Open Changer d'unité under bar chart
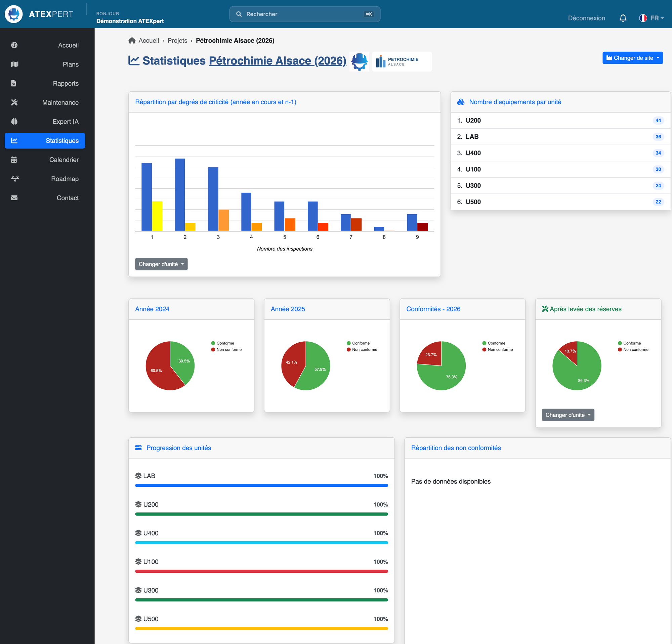This screenshot has height=644, width=672. tap(161, 264)
